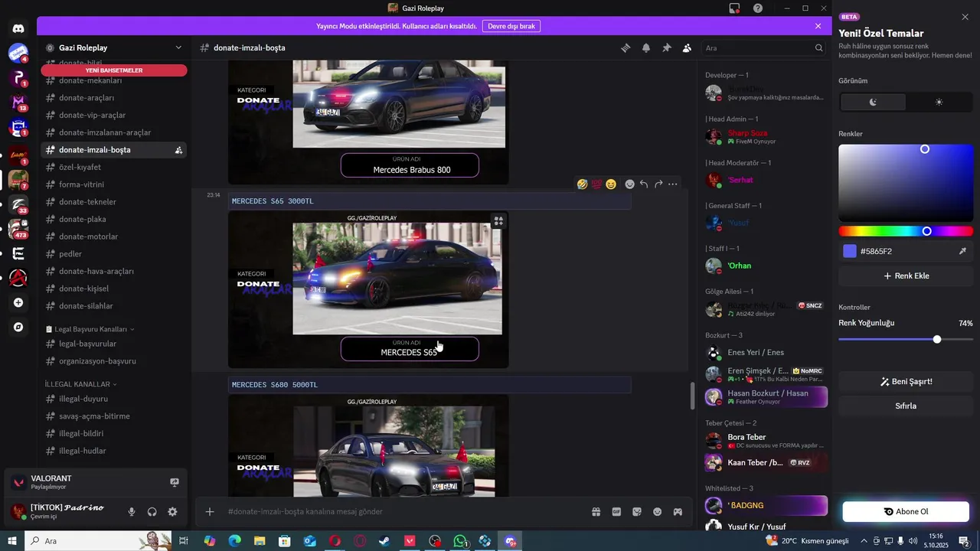Screen dimensions: 980x551
Task: Expand Gazi Roleplay server dropdown
Action: click(x=178, y=47)
